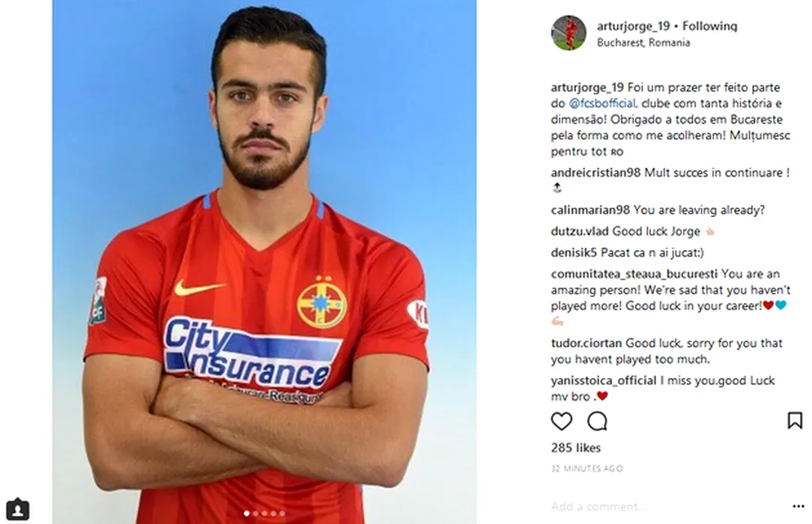The width and height of the screenshot is (812, 524).
Task: Click the main player photo
Action: pyautogui.click(x=264, y=262)
